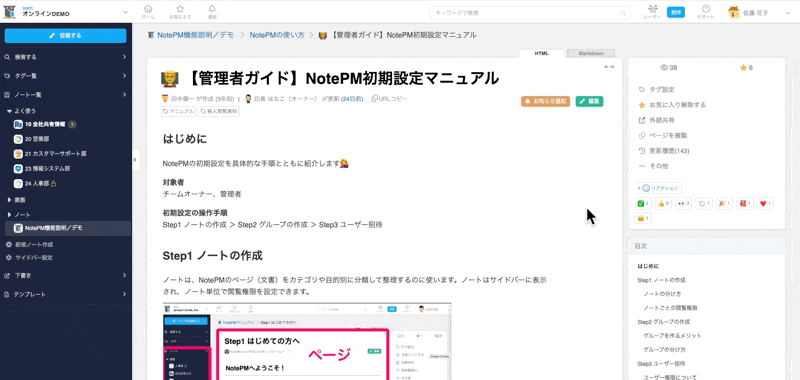The width and height of the screenshot is (800, 380).
Task: Jump to ノートごとの閲覧権限 in 目次
Action: 670,308
